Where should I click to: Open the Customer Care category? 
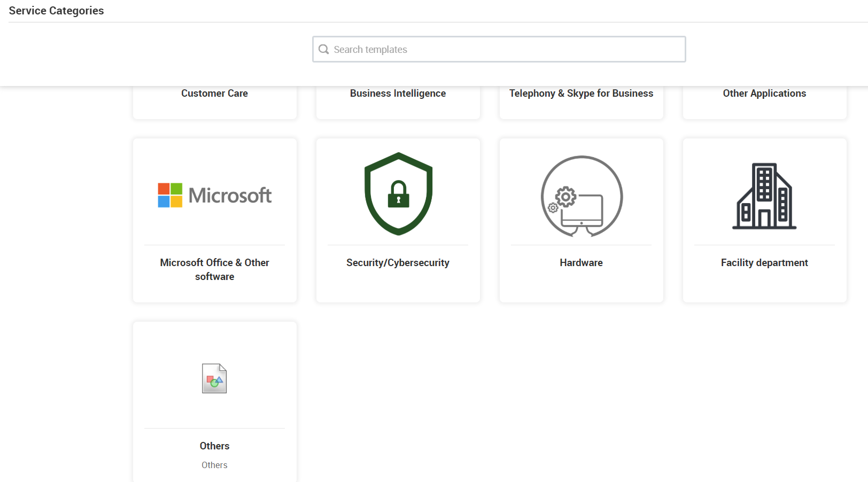tap(214, 94)
